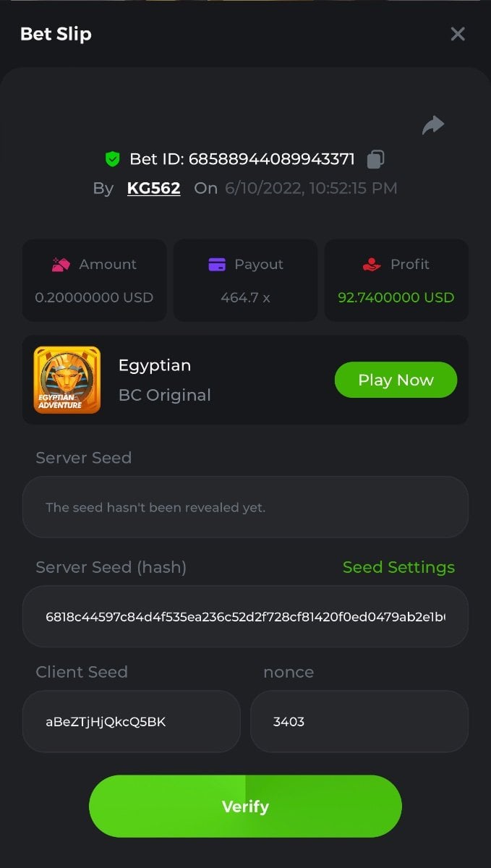The height and width of the screenshot is (868, 491).
Task: Open KG562 user profile link
Action: pyautogui.click(x=153, y=188)
